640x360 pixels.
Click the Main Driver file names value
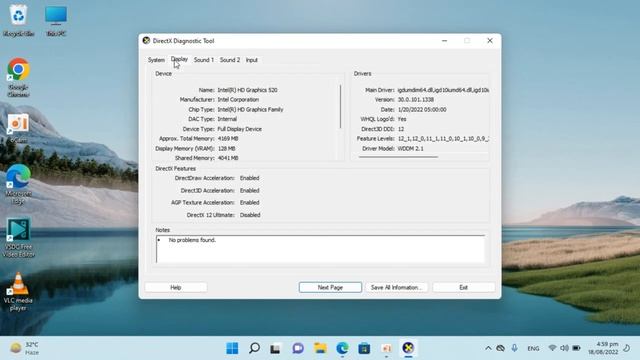[443, 90]
